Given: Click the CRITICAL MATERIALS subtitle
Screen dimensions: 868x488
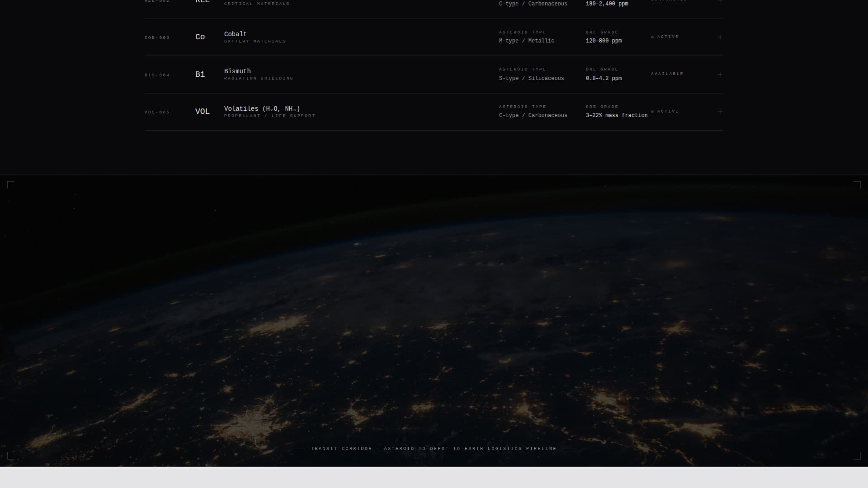Looking at the screenshot, I should (x=257, y=4).
